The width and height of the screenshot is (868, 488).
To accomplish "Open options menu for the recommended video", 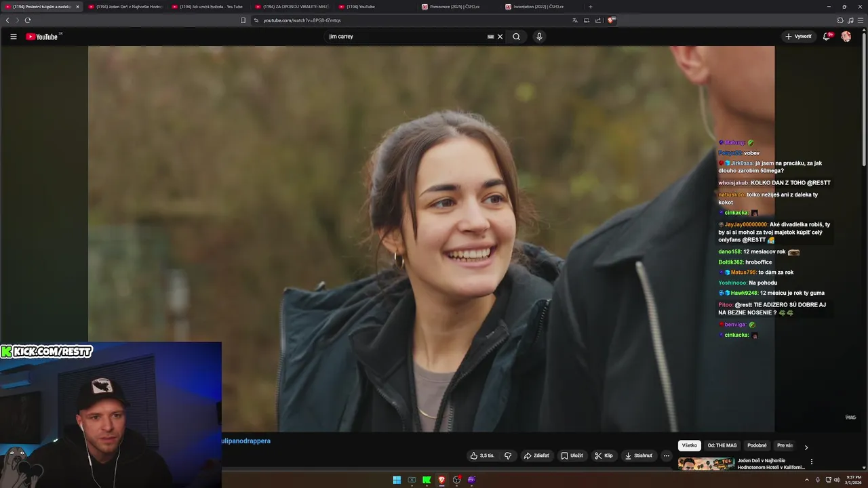I will click(x=812, y=462).
